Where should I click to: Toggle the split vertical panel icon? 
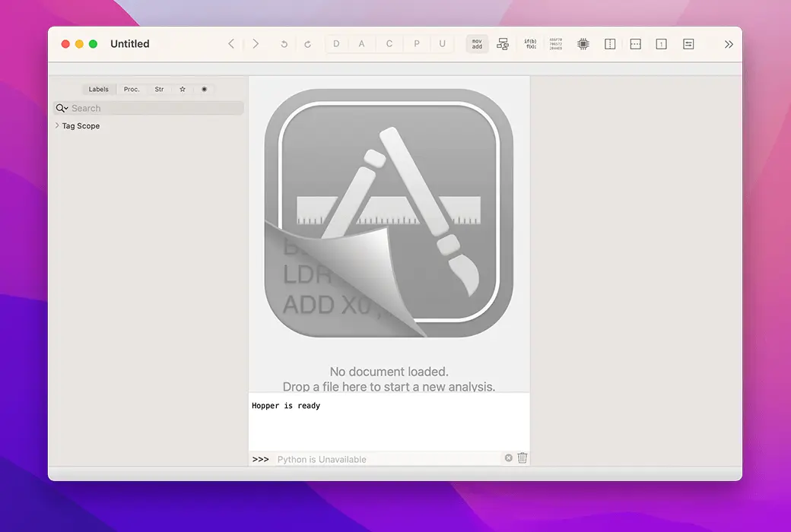pos(610,44)
